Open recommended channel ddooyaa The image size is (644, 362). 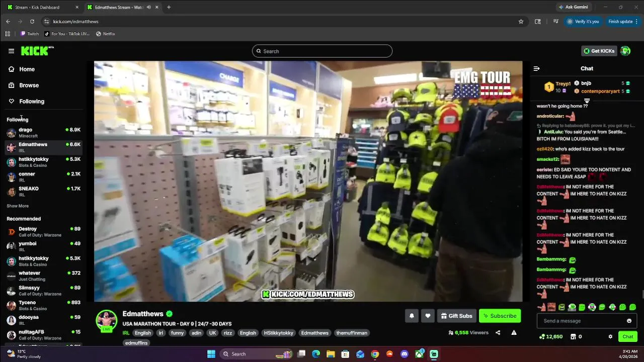point(43,320)
